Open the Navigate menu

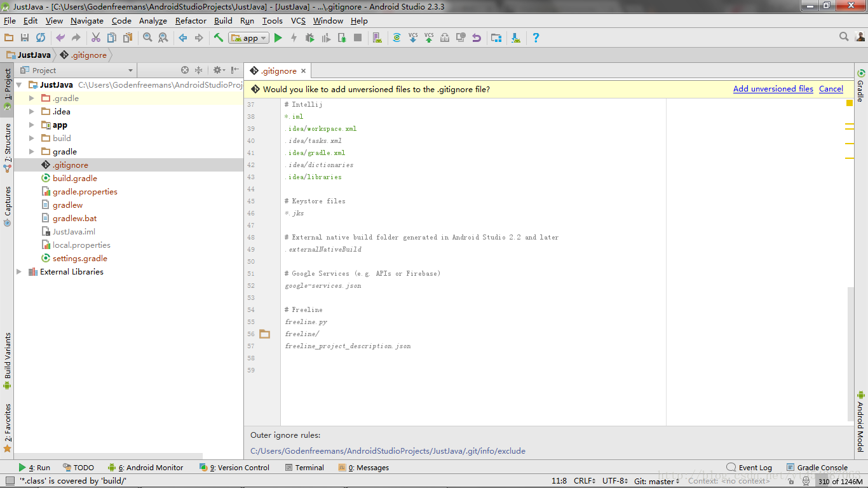click(87, 20)
